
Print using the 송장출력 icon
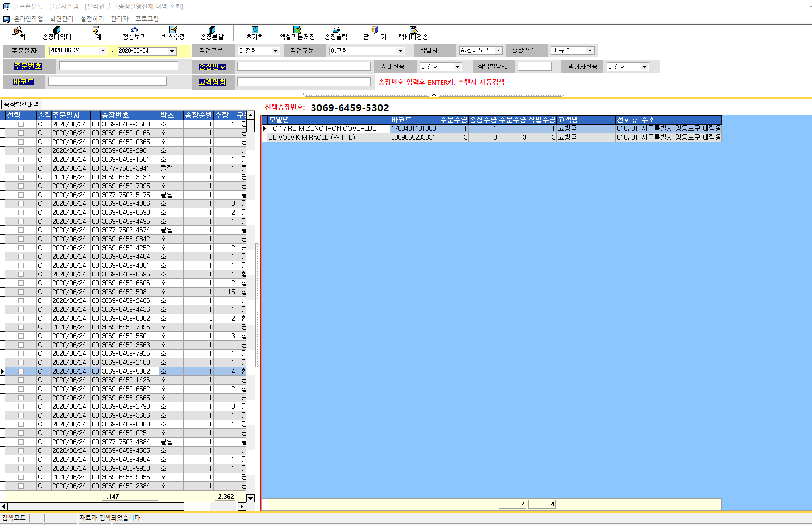(336, 33)
